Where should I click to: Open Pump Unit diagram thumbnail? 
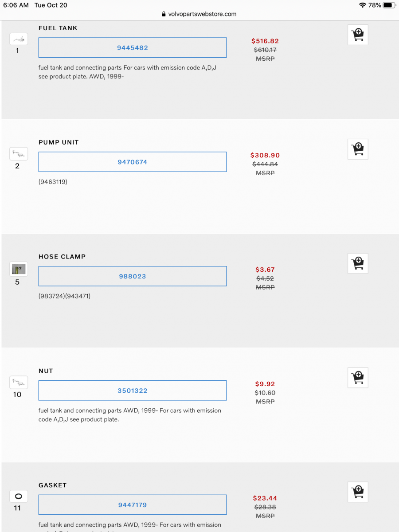tap(19, 154)
